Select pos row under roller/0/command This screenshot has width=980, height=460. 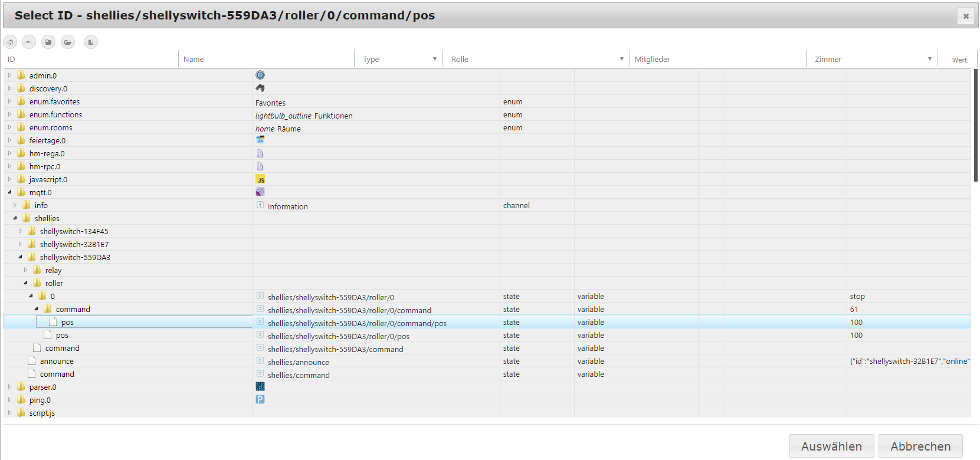[487, 322]
